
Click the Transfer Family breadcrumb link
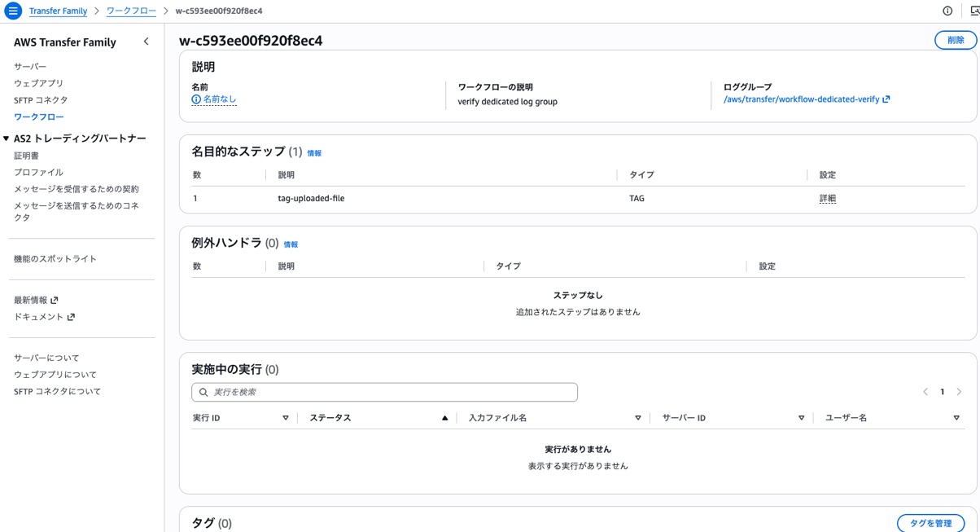coord(58,11)
